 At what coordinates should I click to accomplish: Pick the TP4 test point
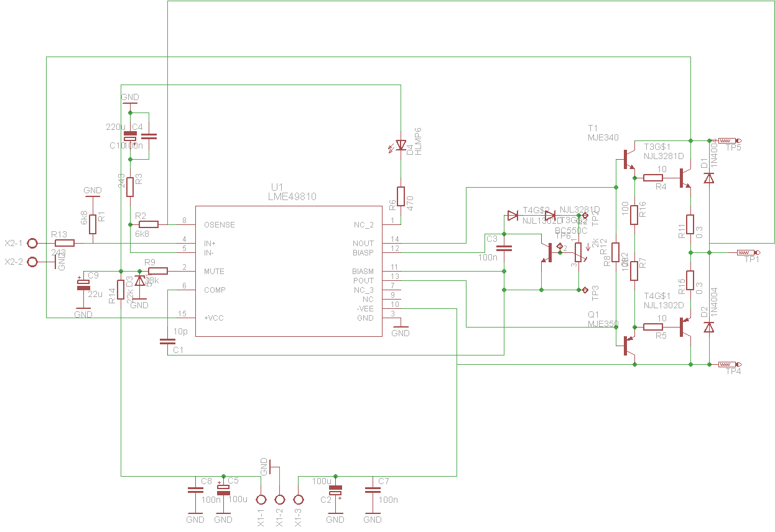pos(728,364)
